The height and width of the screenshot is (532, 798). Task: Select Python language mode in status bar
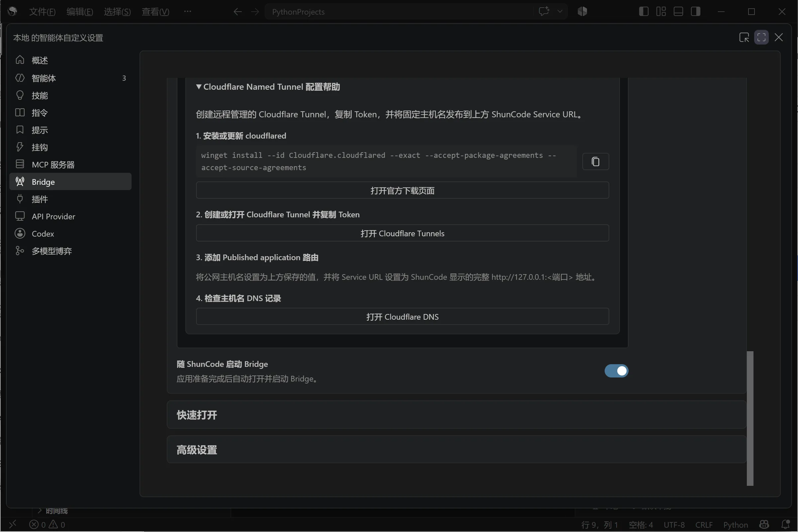pos(735,525)
